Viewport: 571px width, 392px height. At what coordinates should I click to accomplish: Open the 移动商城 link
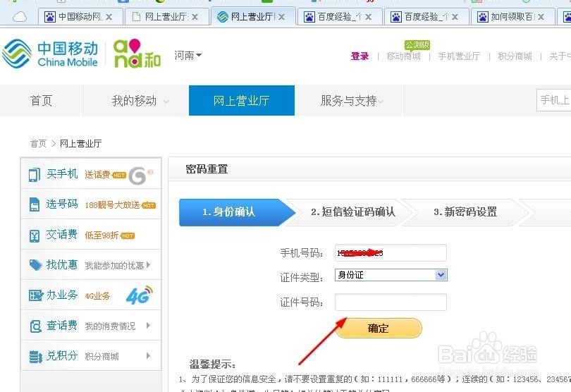(403, 56)
